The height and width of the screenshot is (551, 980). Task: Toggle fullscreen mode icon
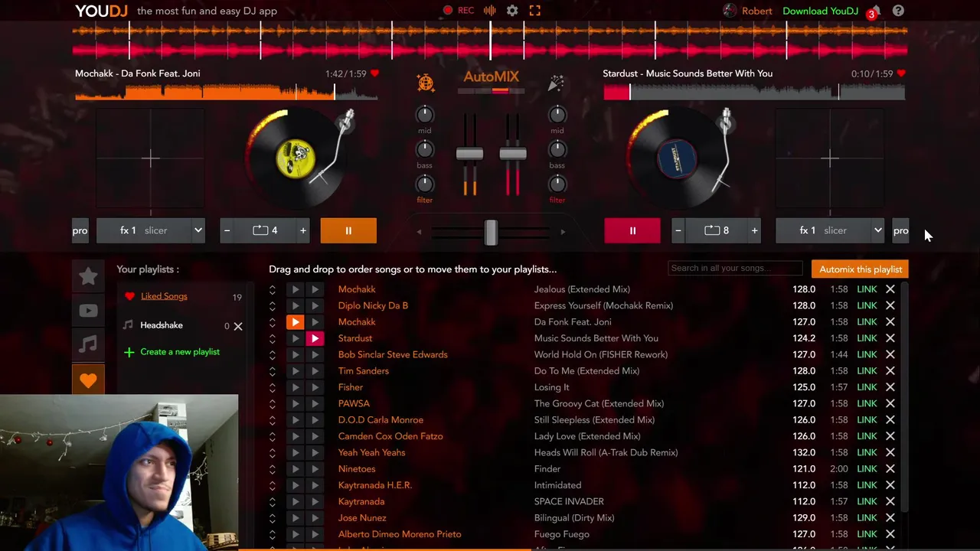tap(535, 11)
